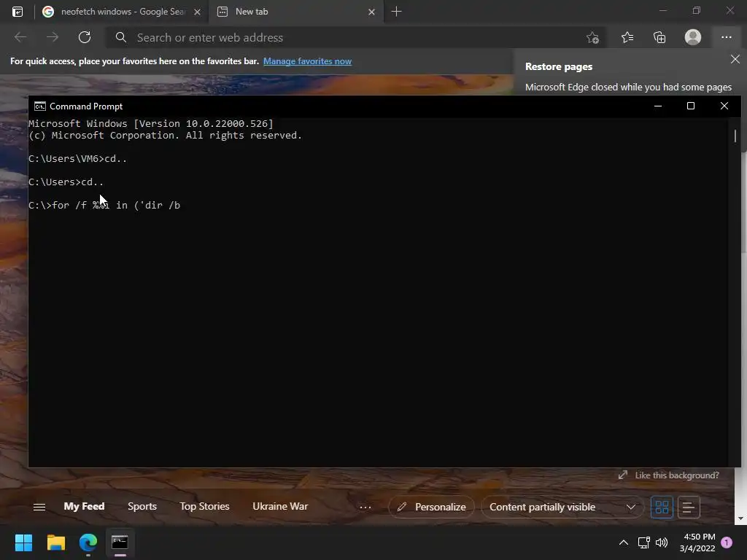The width and height of the screenshot is (747, 560).
Task: Go forward in Edge browser
Action: [x=53, y=37]
